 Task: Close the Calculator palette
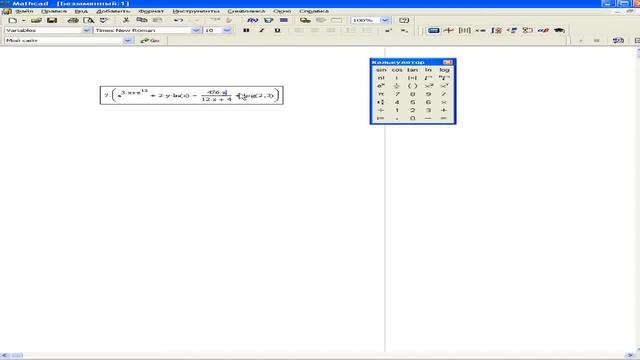(447, 62)
